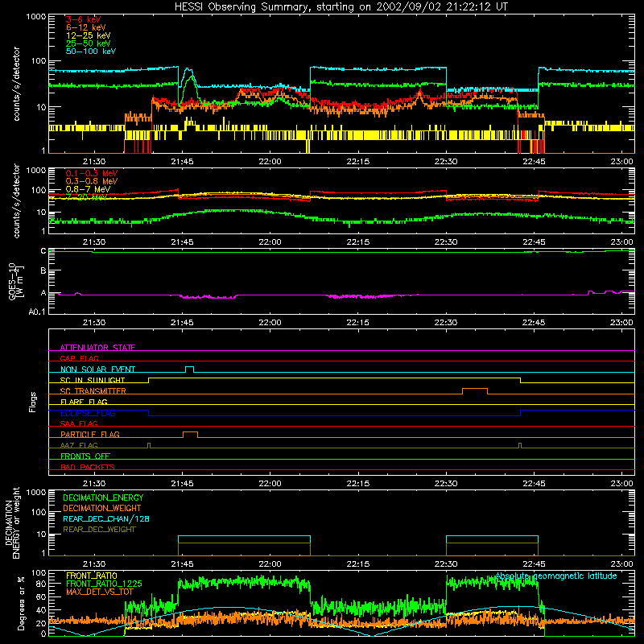Select the 'Absolute geomagnetic latitude' label
The height and width of the screenshot is (644, 644).
pyautogui.click(x=556, y=576)
